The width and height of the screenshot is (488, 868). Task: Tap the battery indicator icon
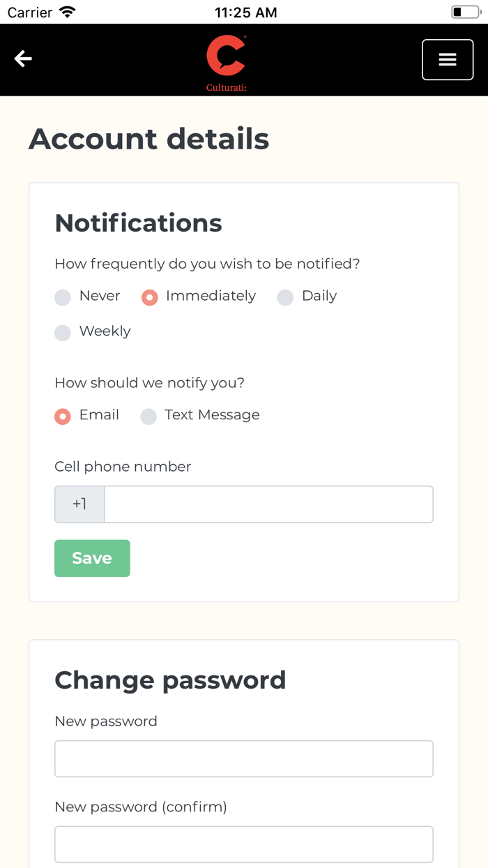point(466,13)
